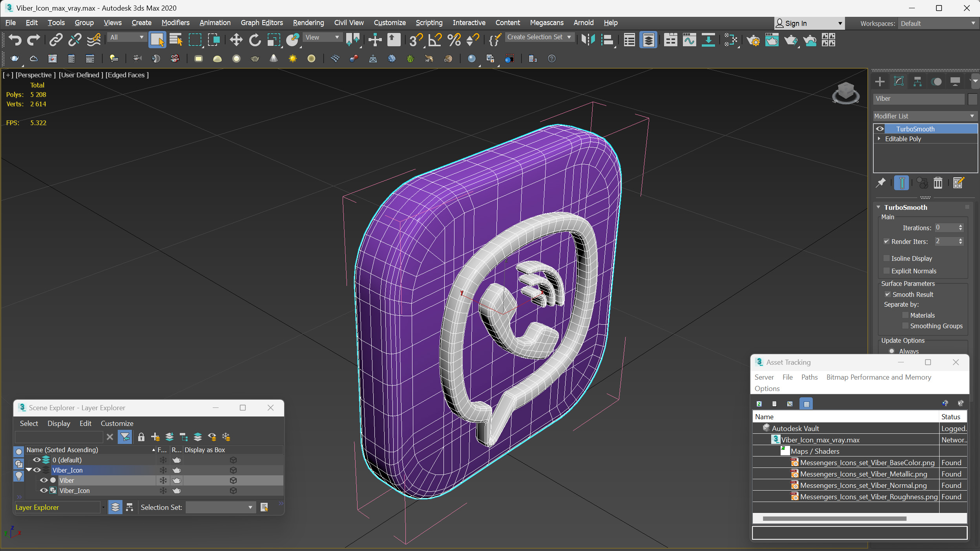Click the Asset Tracking horizontal scrollbar
Image resolution: width=980 pixels, height=551 pixels.
(834, 518)
